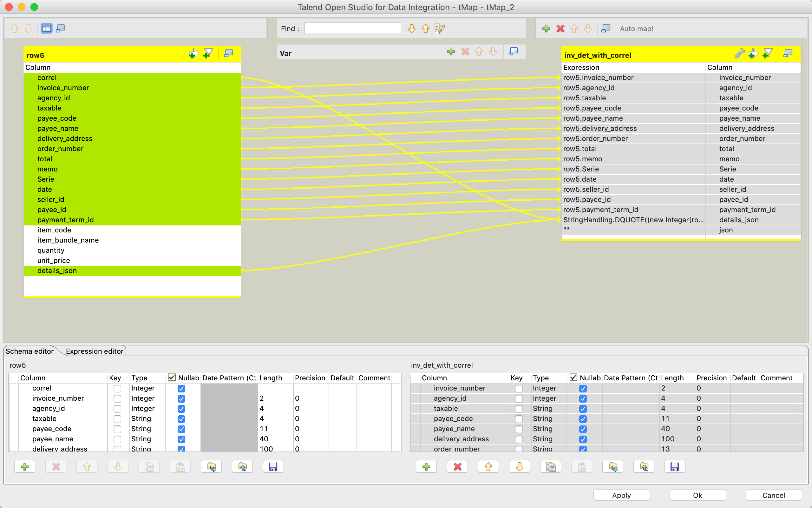Toggle table view icon in input toolbar
The height and width of the screenshot is (508, 812).
pyautogui.click(x=46, y=29)
